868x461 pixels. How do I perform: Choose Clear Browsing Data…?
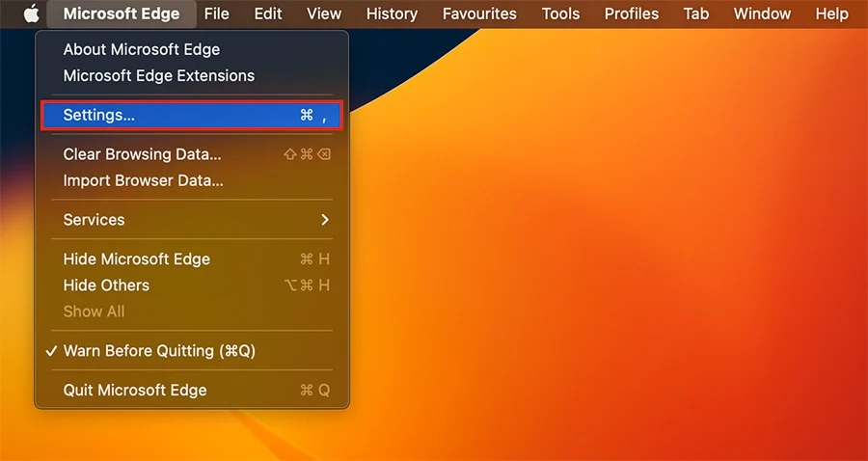tap(192, 154)
